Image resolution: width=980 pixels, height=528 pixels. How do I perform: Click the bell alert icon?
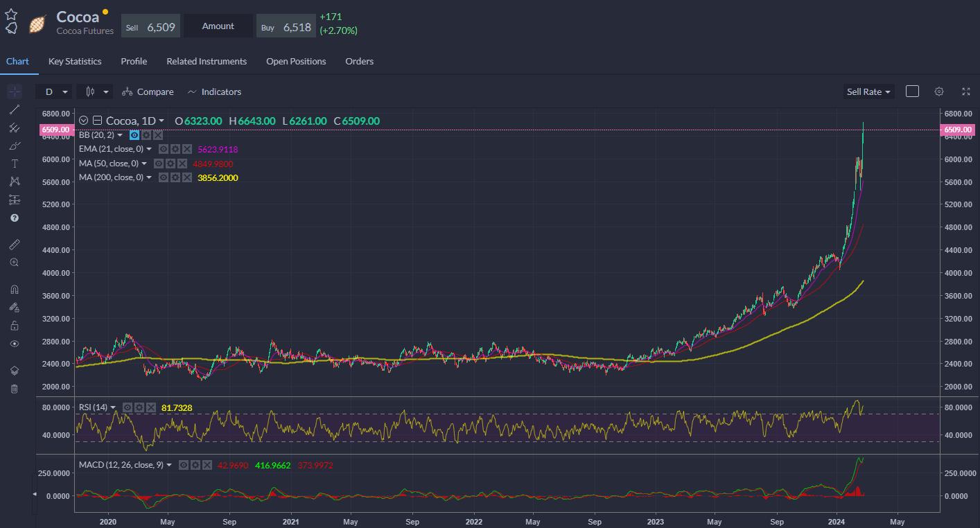coord(11,28)
